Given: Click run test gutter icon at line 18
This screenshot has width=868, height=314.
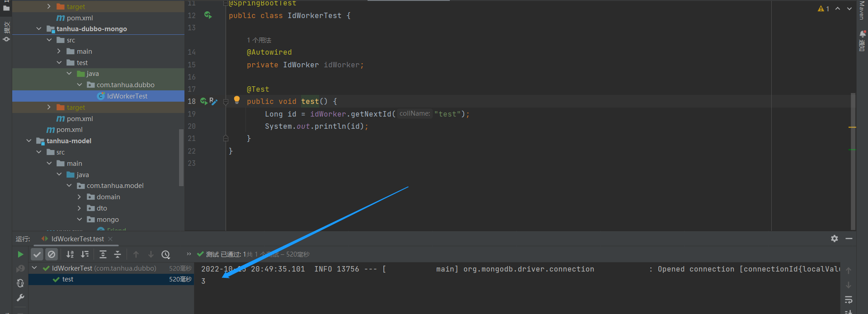Looking at the screenshot, I should click(x=204, y=101).
